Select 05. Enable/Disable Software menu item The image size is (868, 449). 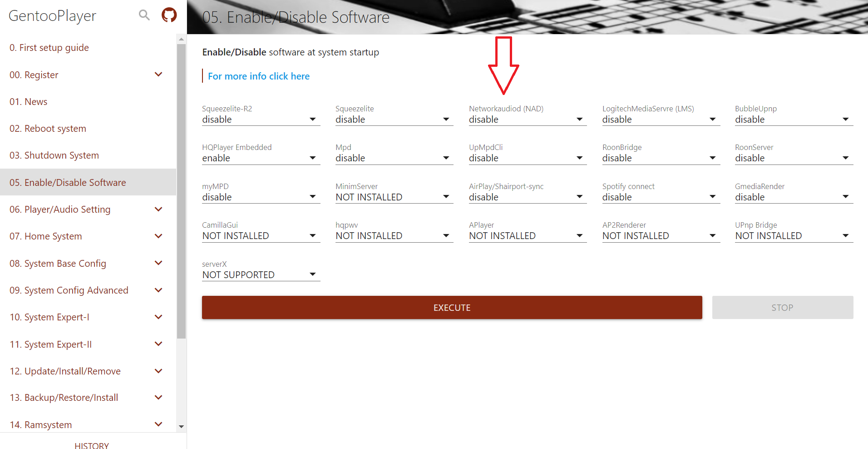pyautogui.click(x=88, y=182)
